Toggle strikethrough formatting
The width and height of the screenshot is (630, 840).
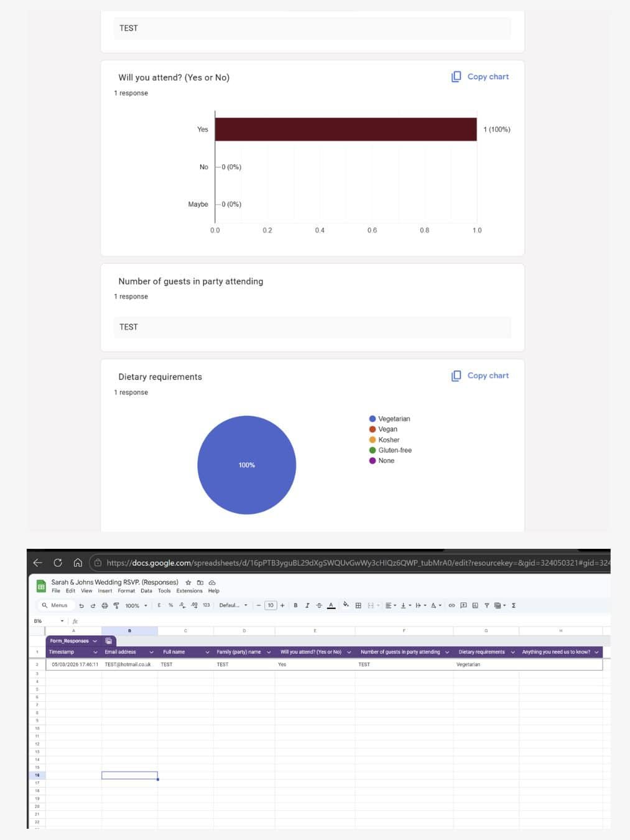click(319, 605)
